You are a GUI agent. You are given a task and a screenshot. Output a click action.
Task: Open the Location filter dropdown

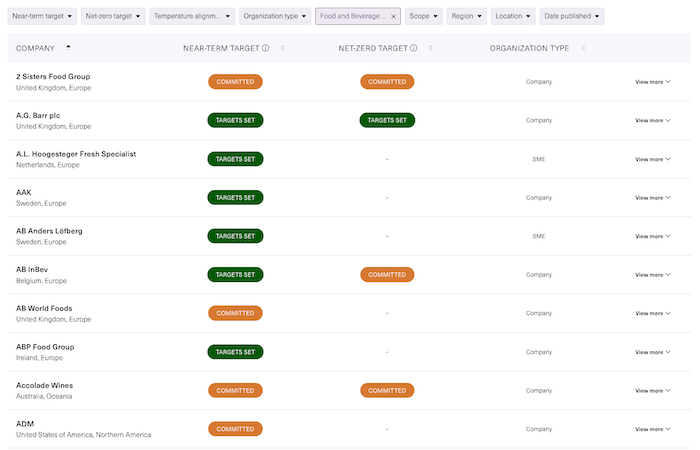513,17
